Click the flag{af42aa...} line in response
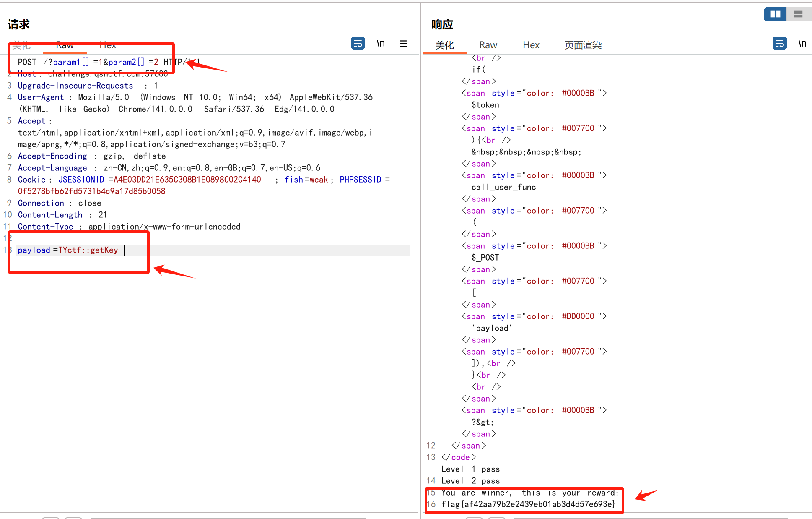812x519 pixels. pyautogui.click(x=528, y=504)
